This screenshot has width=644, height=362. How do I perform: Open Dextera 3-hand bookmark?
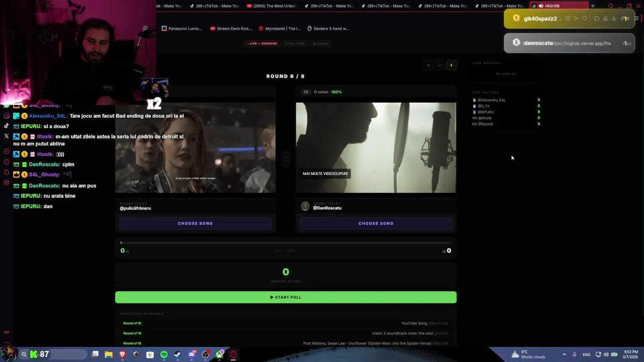328,29
